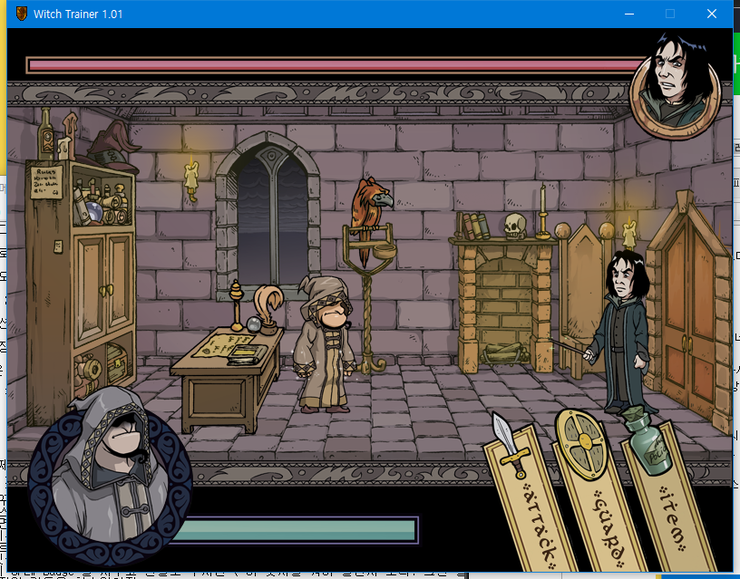Viewport: 740px width, 579px height.
Task: Minimize the Witch Trainer window
Action: (x=629, y=14)
